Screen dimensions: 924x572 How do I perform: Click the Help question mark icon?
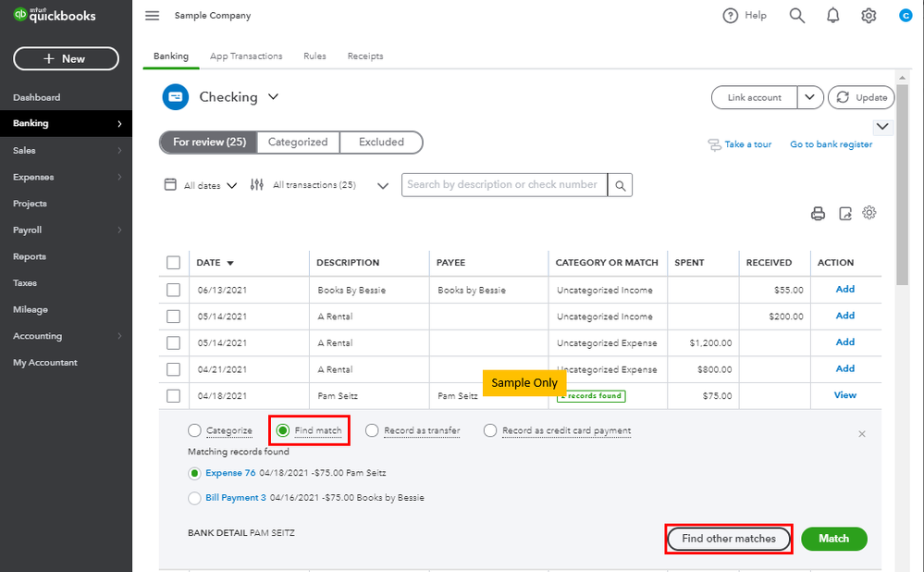click(731, 16)
